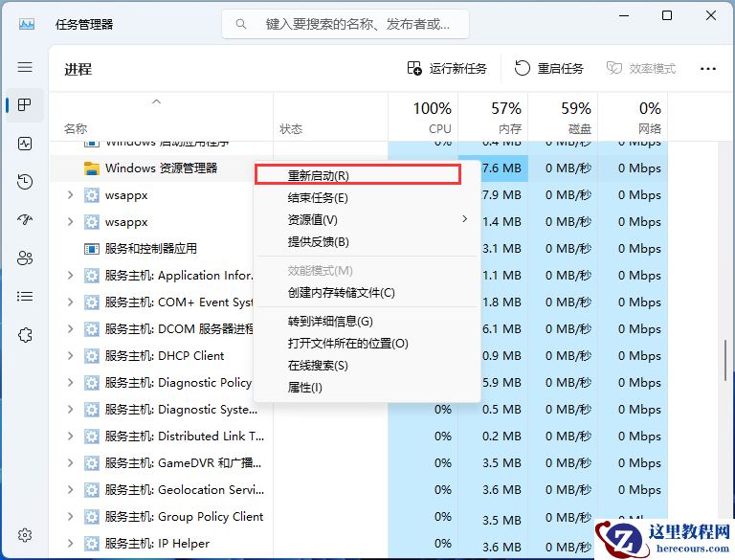Expand 服务主机: IP Helper row

[x=70, y=544]
